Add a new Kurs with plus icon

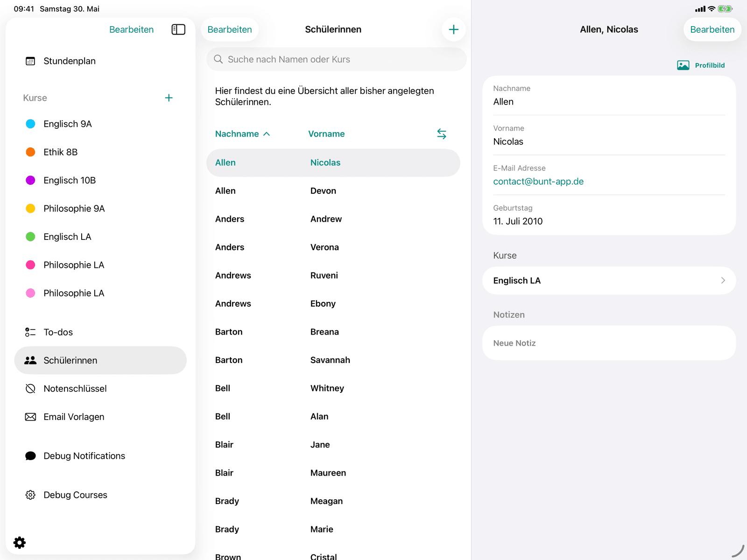pyautogui.click(x=169, y=98)
